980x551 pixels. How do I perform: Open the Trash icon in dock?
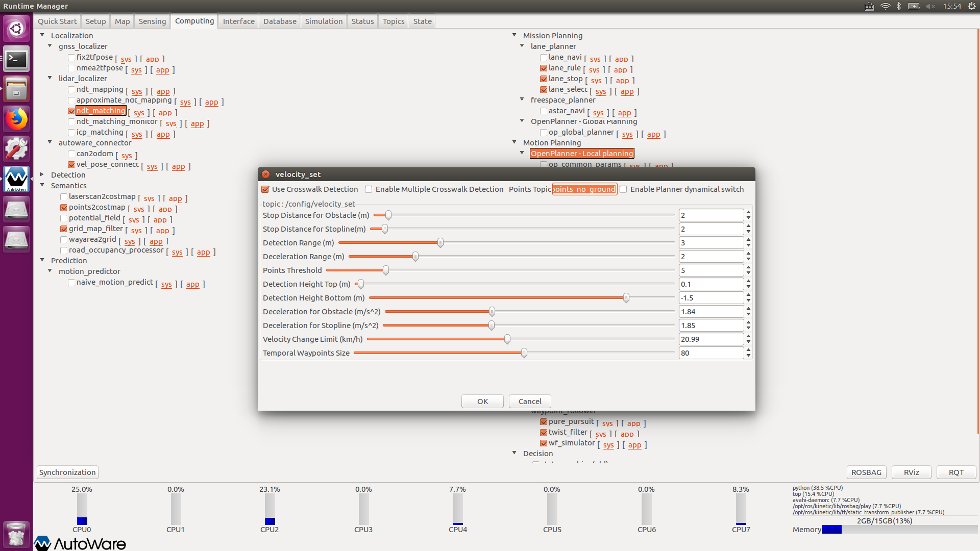coord(16,534)
